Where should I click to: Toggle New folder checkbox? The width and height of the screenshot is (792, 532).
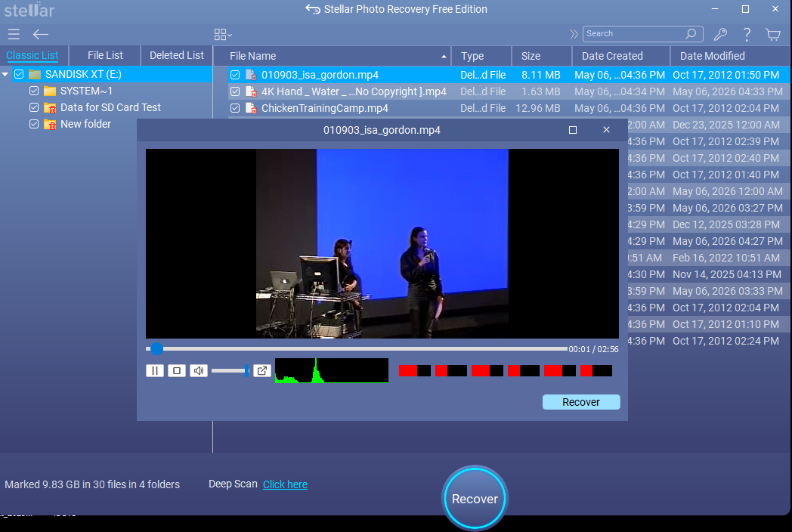coord(34,124)
